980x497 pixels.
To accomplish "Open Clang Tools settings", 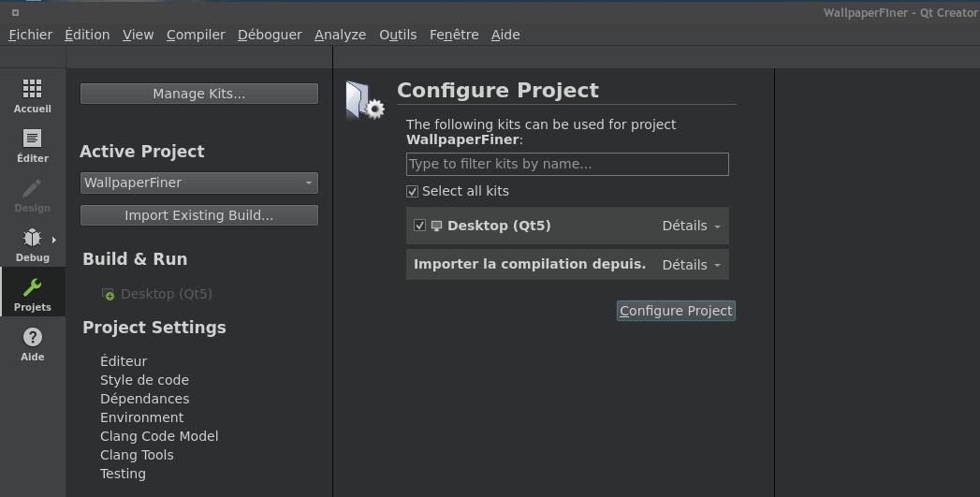I will (x=137, y=455).
